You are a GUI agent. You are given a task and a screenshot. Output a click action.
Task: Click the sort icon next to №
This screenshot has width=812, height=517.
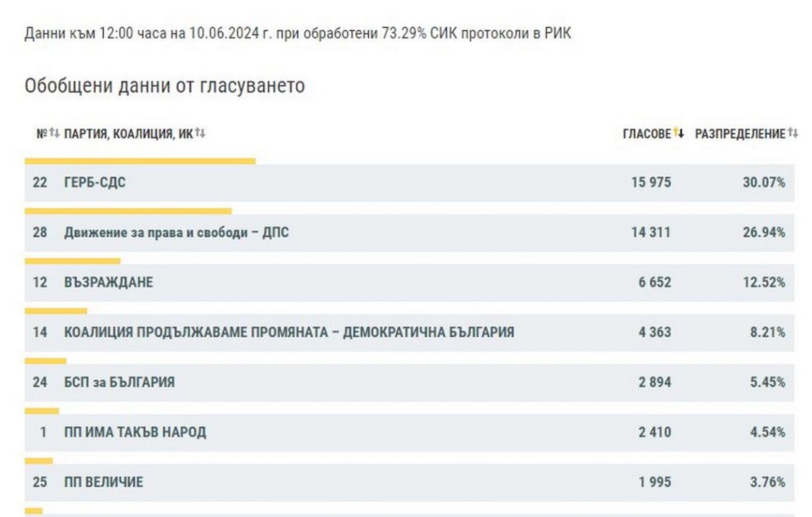pos(54,133)
